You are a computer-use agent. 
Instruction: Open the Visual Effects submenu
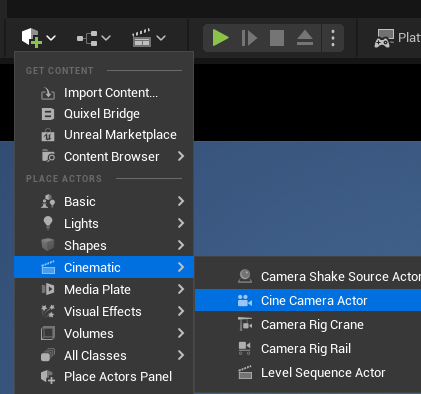click(x=104, y=311)
